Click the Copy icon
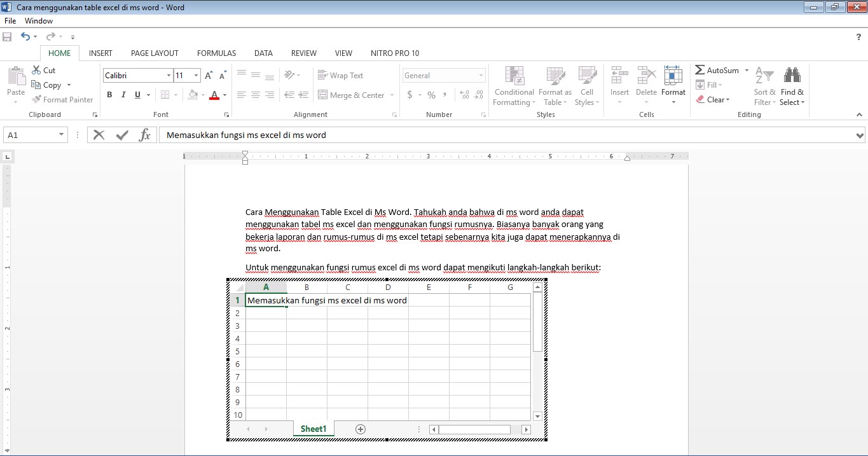 point(36,85)
